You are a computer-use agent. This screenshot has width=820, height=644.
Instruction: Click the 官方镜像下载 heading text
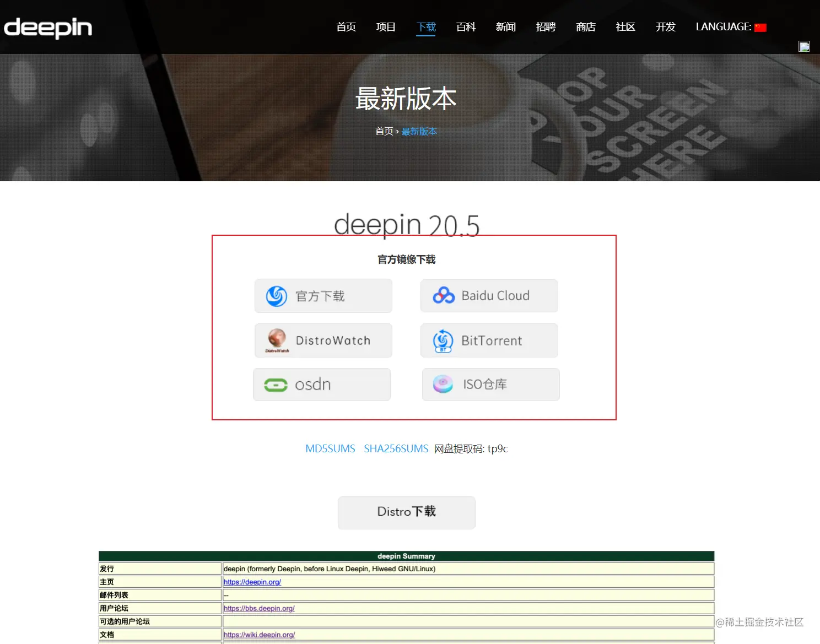pos(407,259)
